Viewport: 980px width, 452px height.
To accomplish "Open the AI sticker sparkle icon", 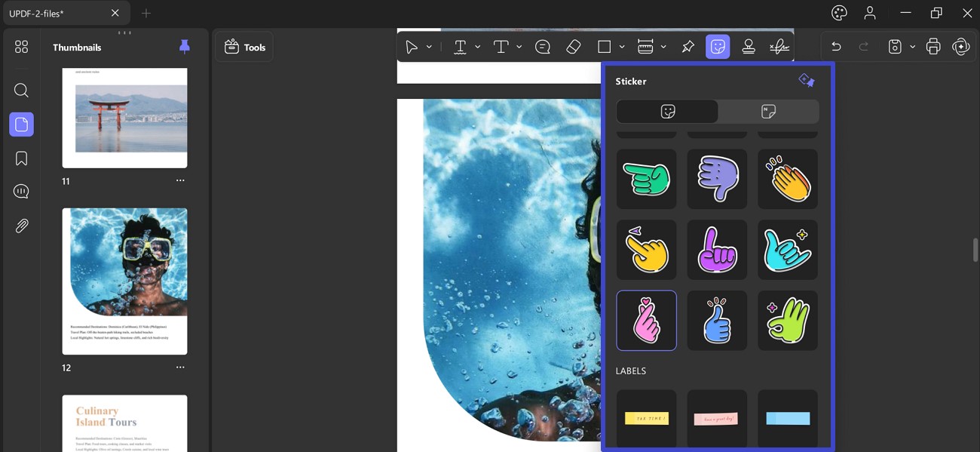I will pos(807,80).
